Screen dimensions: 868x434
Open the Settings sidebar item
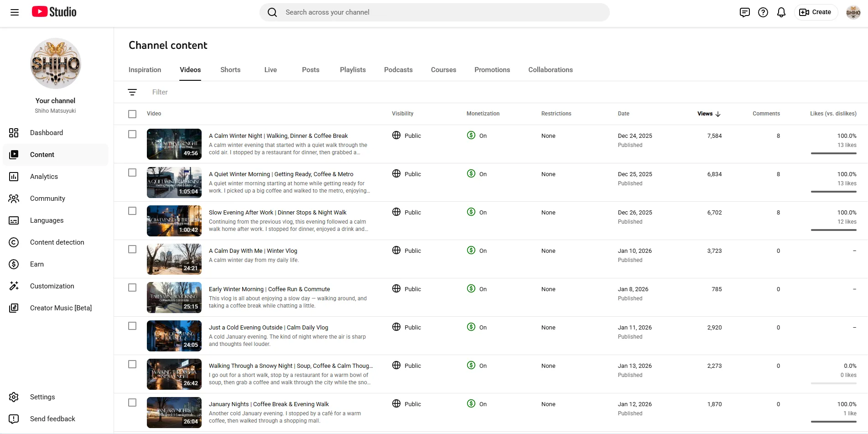pyautogui.click(x=56, y=397)
